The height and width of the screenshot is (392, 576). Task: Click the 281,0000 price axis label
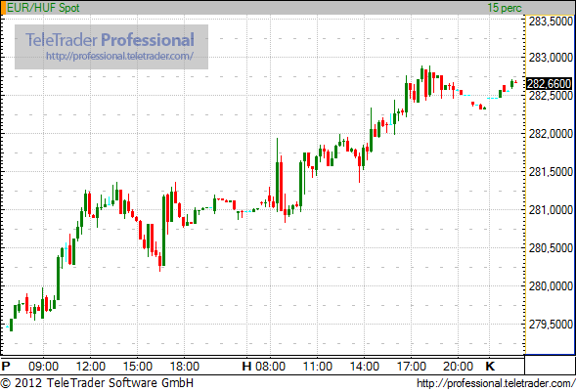point(551,210)
